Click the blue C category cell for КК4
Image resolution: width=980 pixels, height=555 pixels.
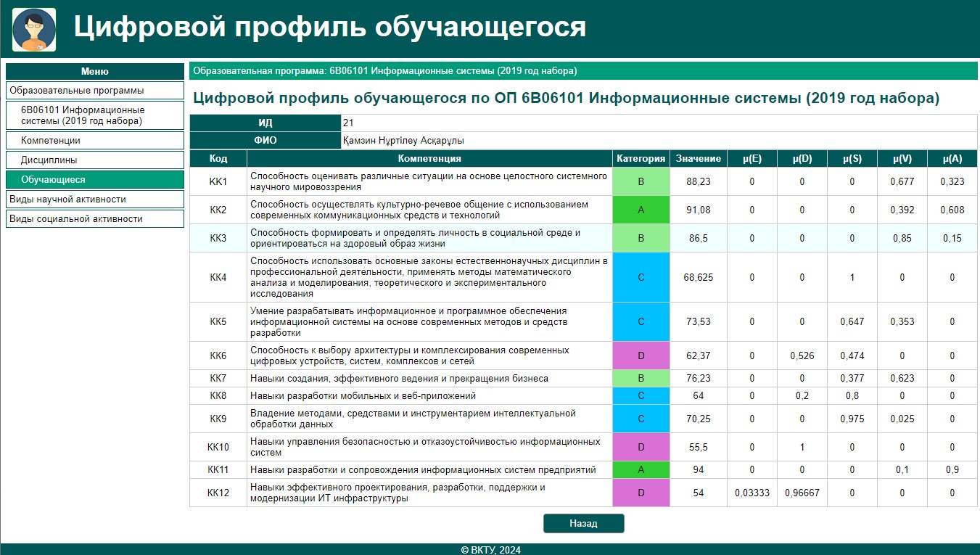tap(641, 277)
